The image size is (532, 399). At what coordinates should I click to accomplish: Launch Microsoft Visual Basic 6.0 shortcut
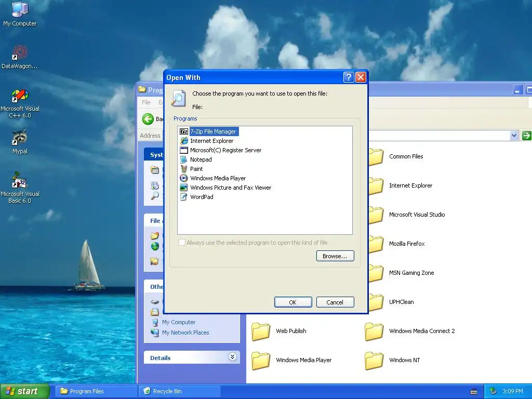click(x=20, y=180)
